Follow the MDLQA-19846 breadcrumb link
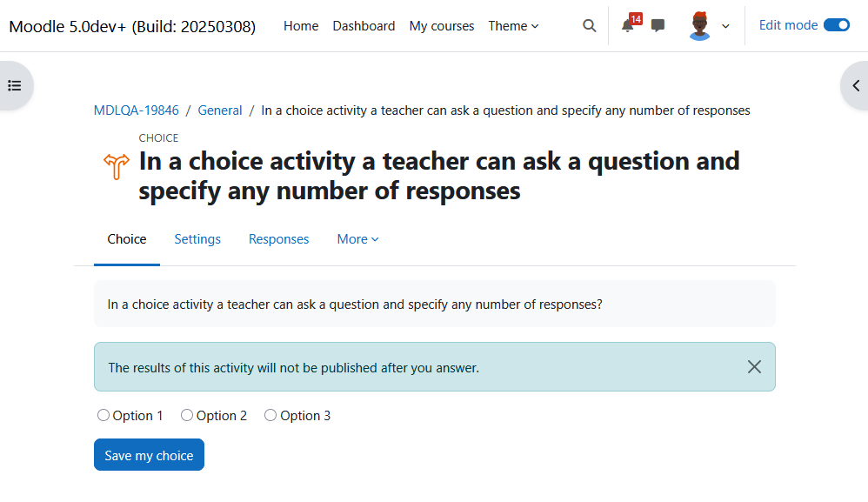868x502 pixels. (137, 110)
